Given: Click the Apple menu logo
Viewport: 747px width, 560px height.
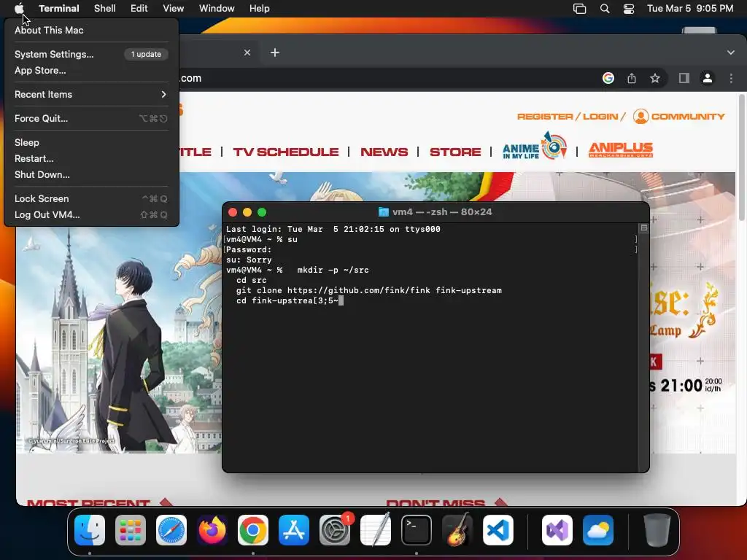Looking at the screenshot, I should click(19, 9).
